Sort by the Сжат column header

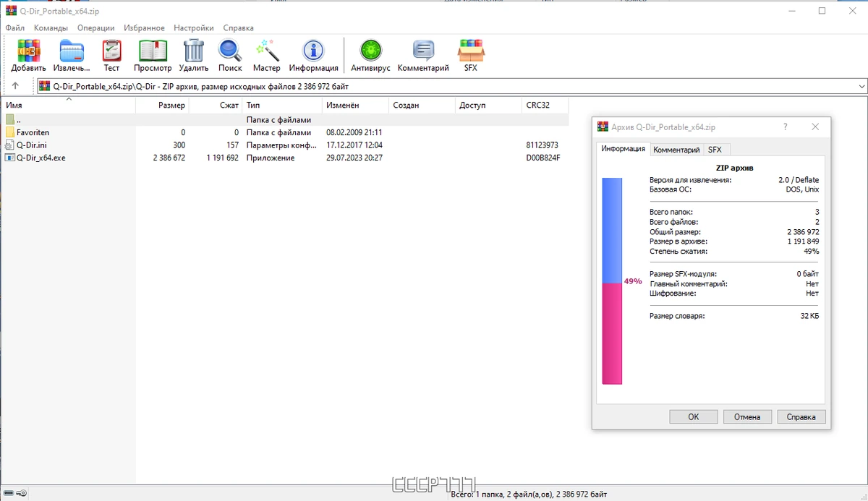pyautogui.click(x=216, y=105)
